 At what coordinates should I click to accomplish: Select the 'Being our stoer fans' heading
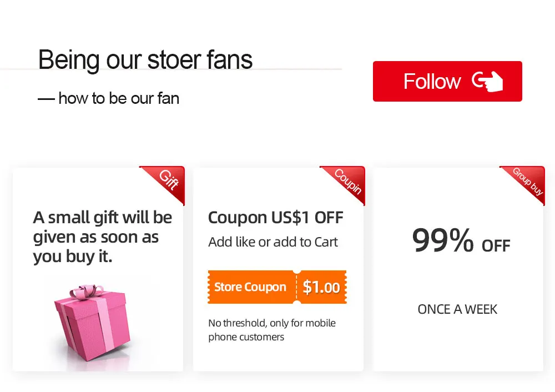pos(145,59)
